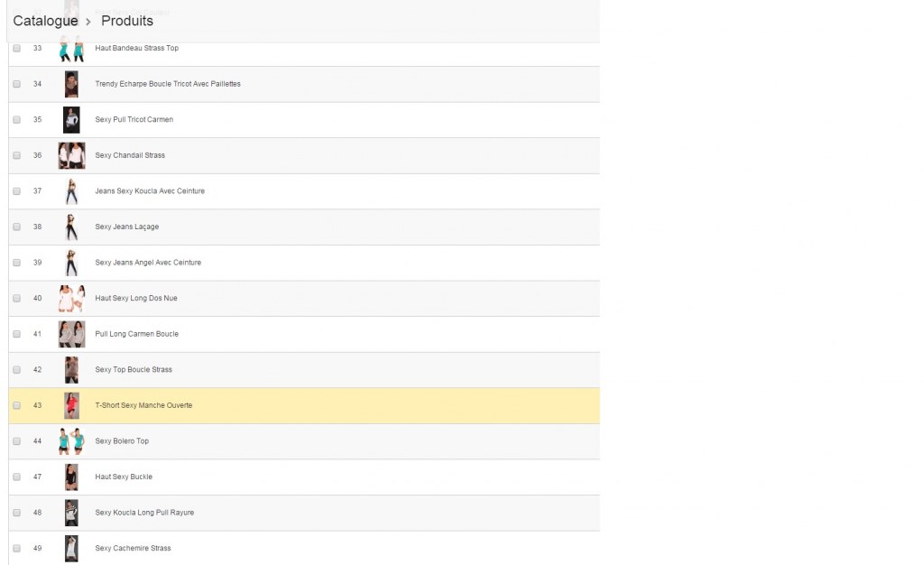This screenshot has width=924, height=565.
Task: Check the box next to product 43
Action: tap(16, 406)
